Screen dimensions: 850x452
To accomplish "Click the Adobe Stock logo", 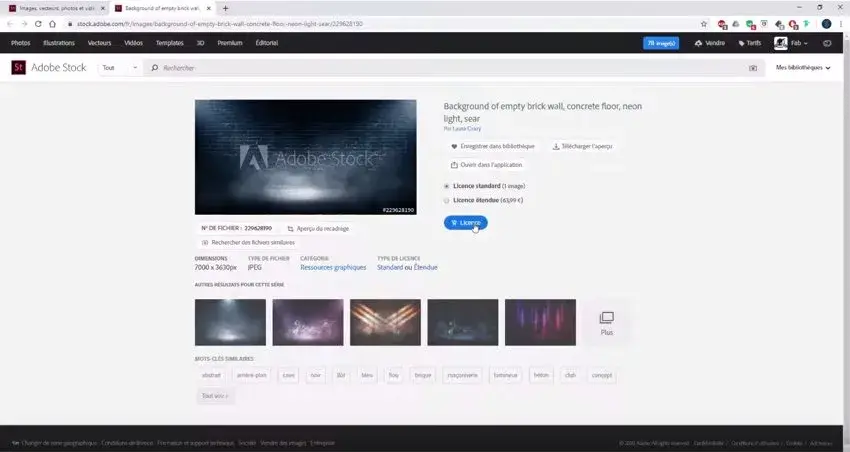I will [x=48, y=68].
